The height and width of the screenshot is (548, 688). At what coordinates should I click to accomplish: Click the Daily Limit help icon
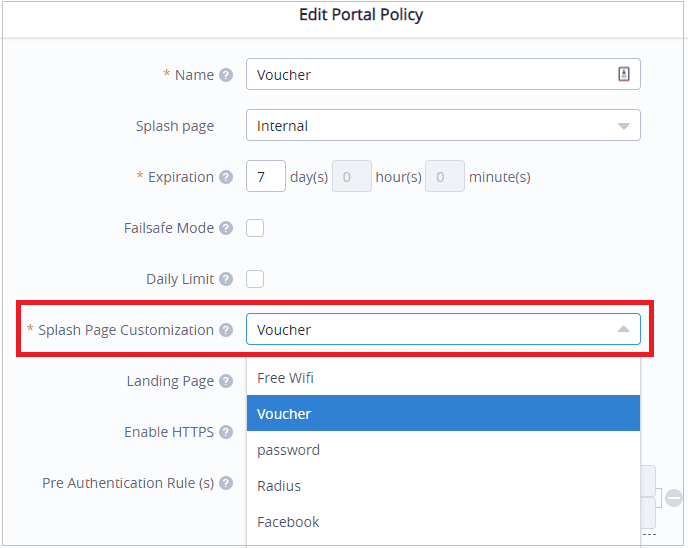click(226, 279)
